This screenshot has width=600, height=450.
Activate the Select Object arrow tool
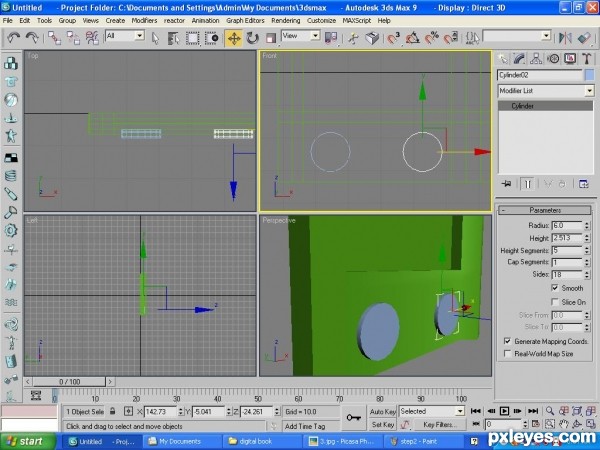[x=155, y=38]
